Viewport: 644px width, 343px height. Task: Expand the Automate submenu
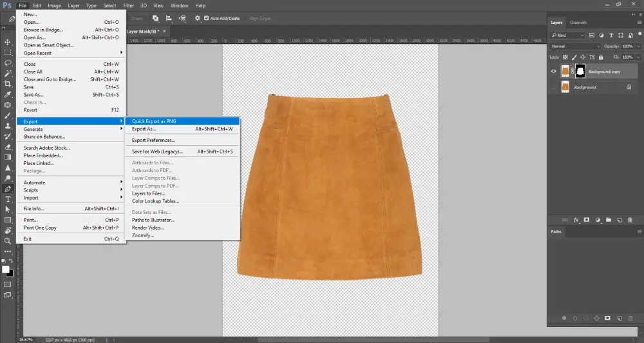[x=71, y=182]
